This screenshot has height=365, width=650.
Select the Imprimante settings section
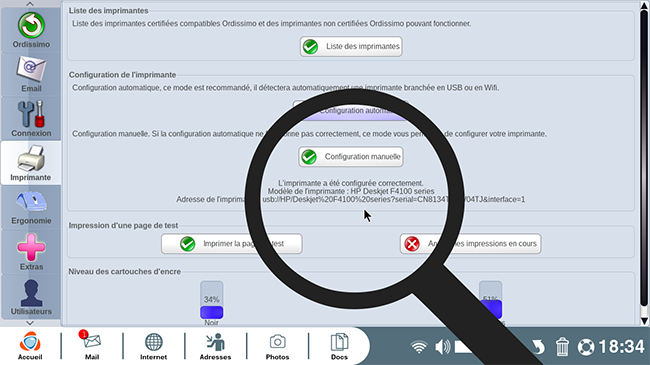pyautogui.click(x=31, y=163)
